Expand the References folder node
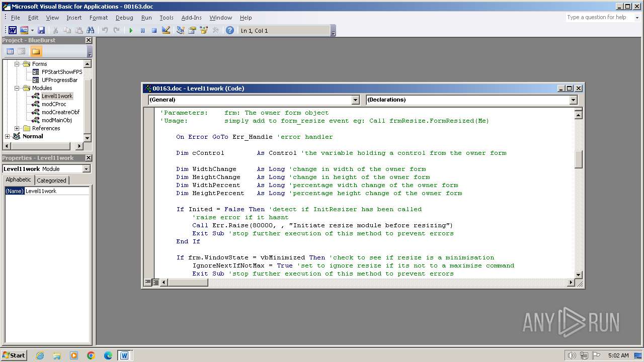 click(x=17, y=128)
